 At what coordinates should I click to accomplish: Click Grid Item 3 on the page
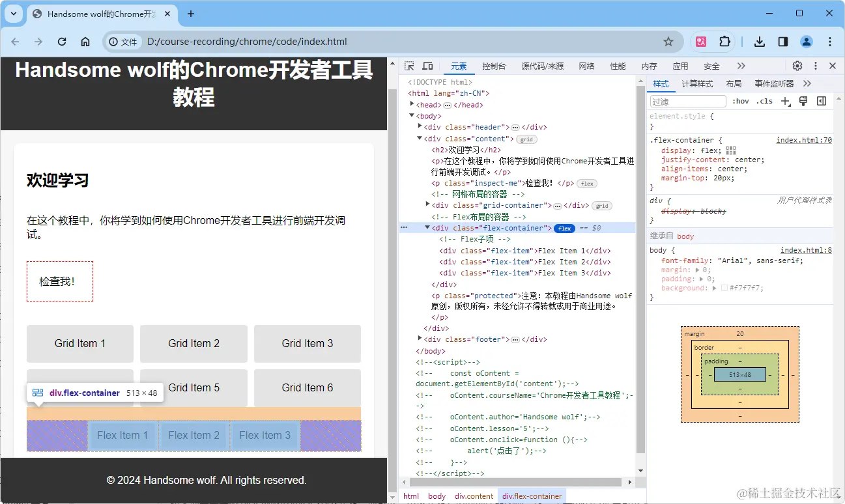click(308, 343)
